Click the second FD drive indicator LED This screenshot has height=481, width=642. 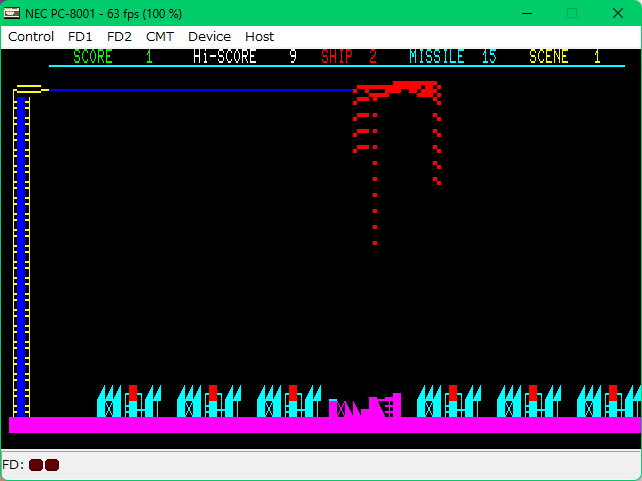[x=52, y=465]
